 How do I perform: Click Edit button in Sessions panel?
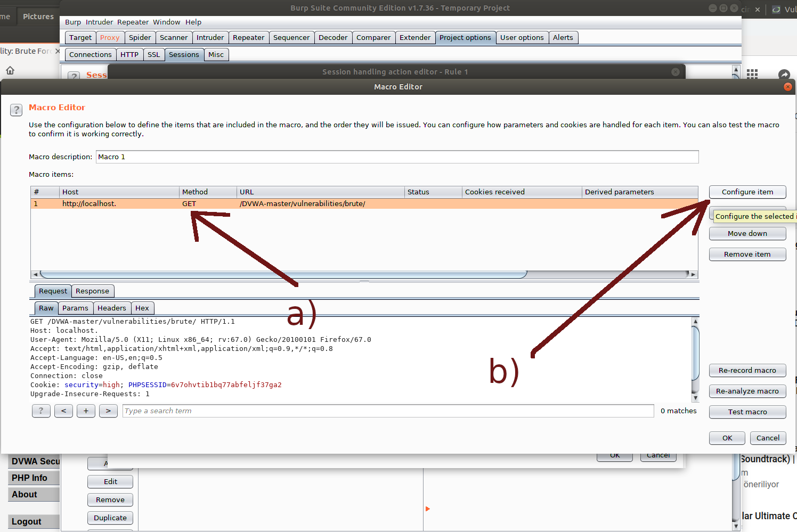[110, 481]
